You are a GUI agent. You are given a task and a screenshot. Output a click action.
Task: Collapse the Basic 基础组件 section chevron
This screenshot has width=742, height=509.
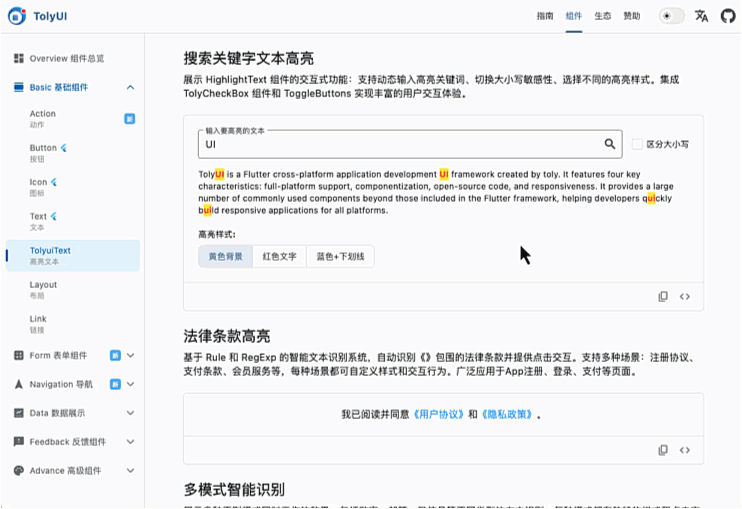point(130,87)
